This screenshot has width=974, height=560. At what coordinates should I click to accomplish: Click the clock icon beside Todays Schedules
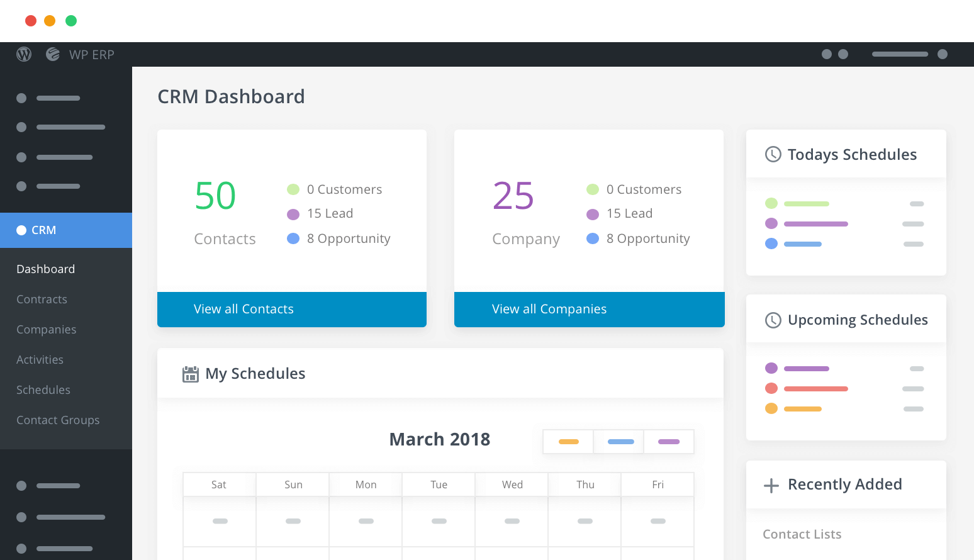pos(773,155)
